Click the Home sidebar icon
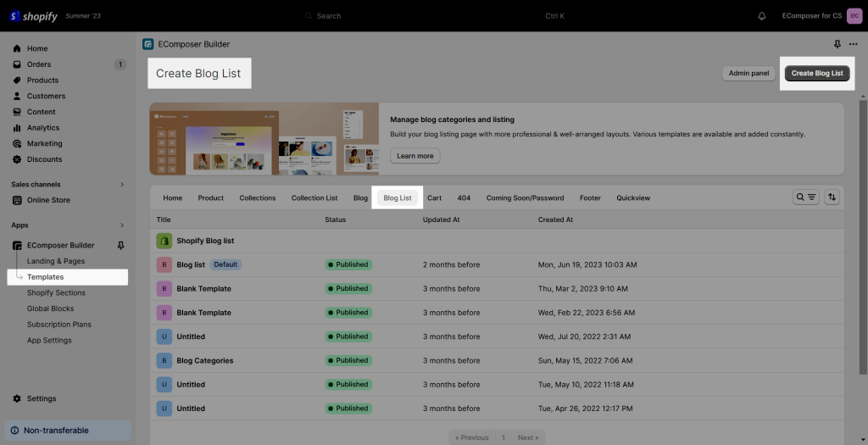 coord(17,48)
